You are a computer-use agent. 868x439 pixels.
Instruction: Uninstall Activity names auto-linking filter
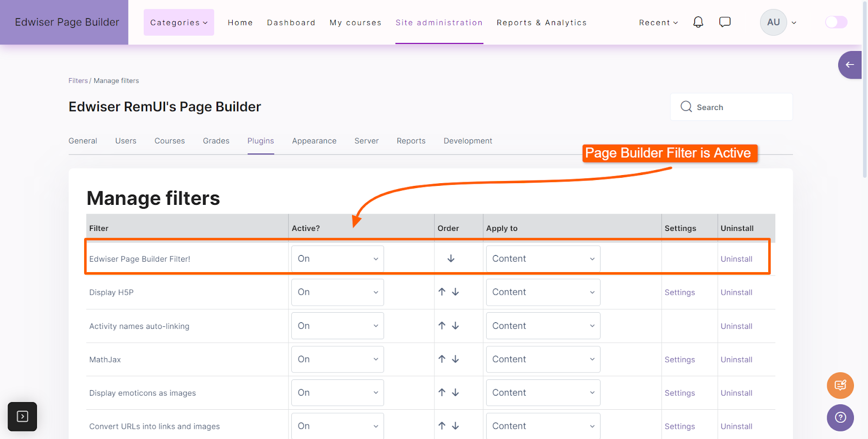point(736,326)
